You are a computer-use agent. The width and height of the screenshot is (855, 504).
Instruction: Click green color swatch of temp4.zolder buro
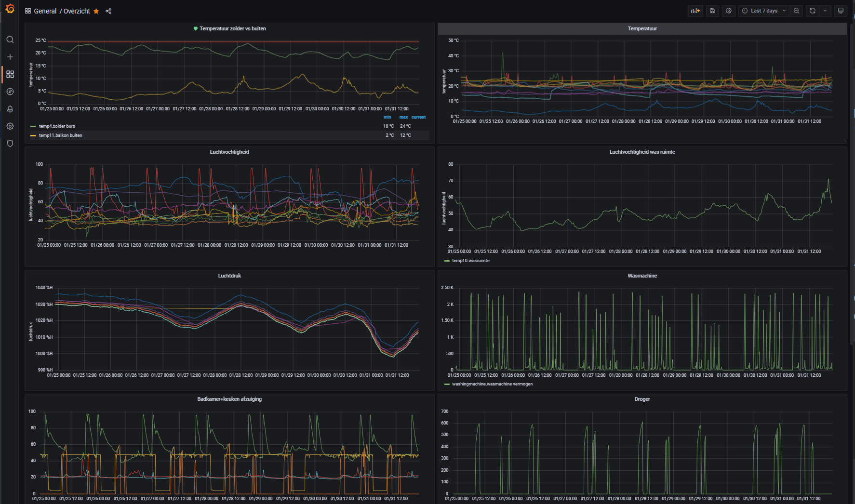pos(33,126)
